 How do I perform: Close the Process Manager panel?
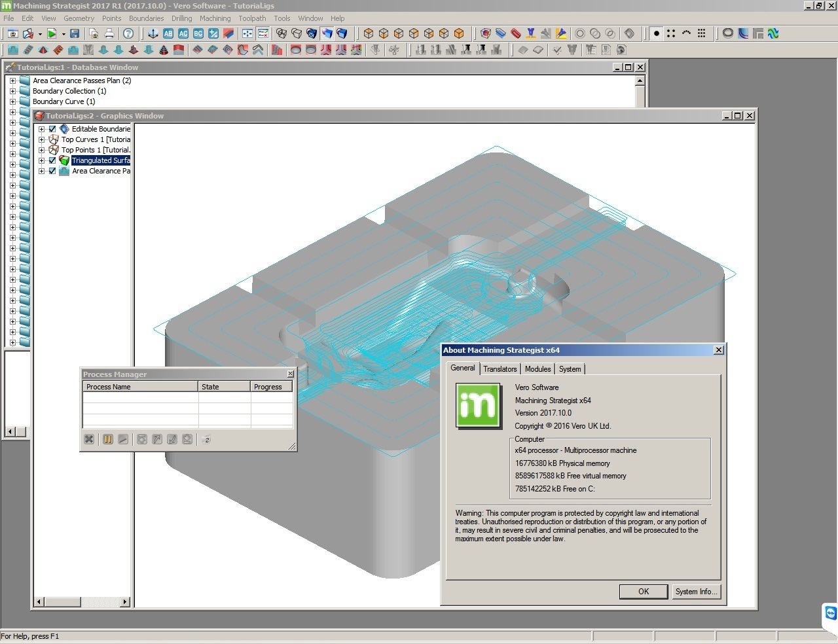tap(291, 374)
